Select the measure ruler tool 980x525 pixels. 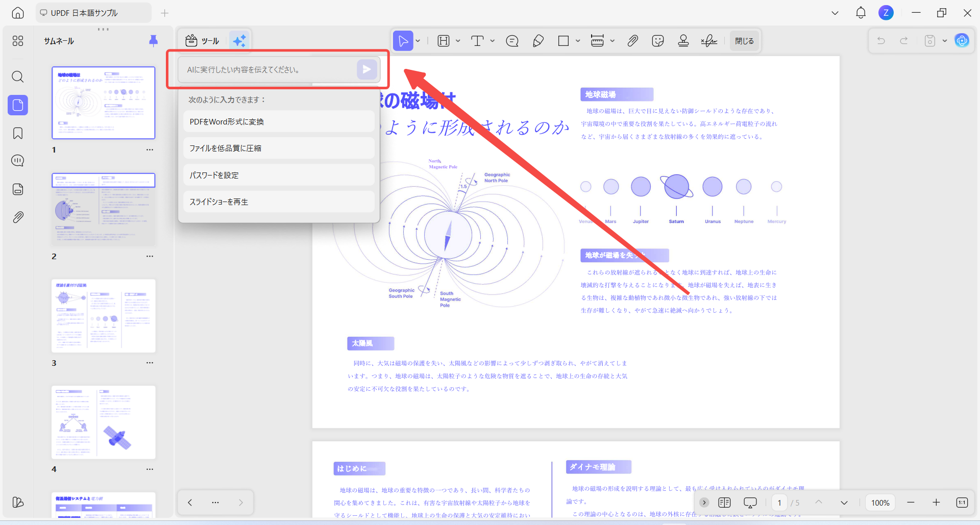tap(597, 41)
